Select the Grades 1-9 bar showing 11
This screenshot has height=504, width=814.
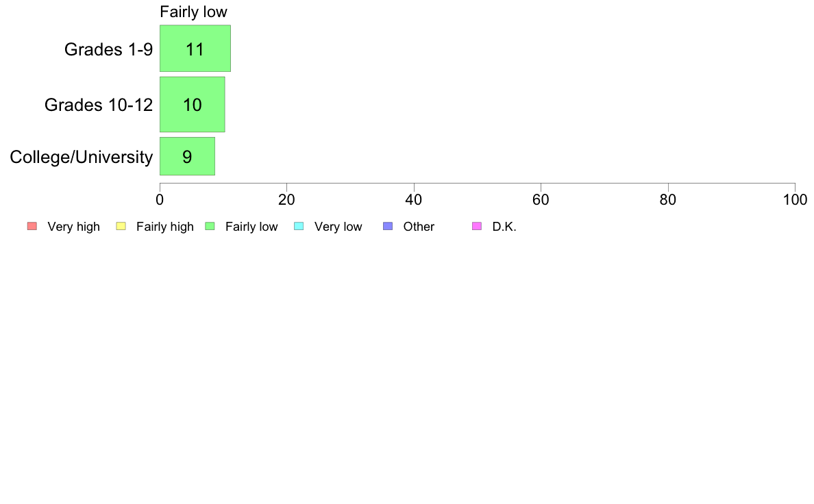tap(195, 48)
